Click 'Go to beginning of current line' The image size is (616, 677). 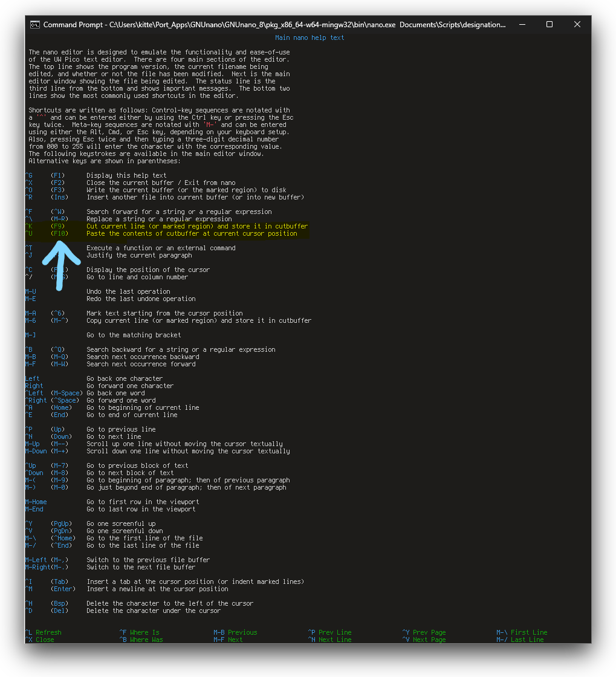pyautogui.click(x=143, y=407)
